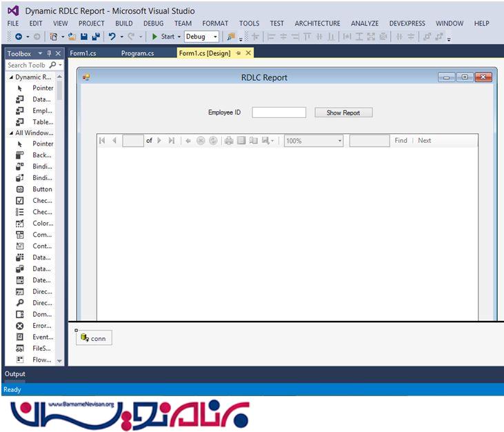Click the Undo arrow in the toolbar

112,37
